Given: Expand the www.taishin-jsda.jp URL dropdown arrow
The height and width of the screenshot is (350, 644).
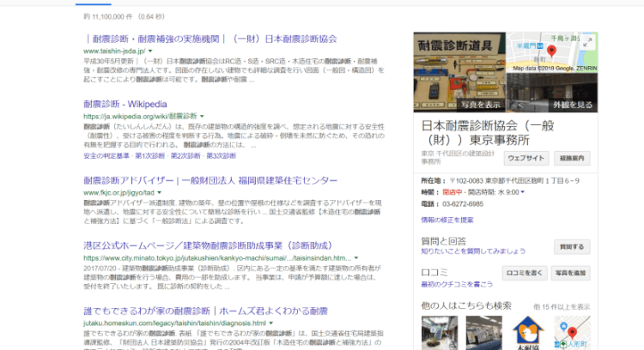Looking at the screenshot, I should 150,51.
